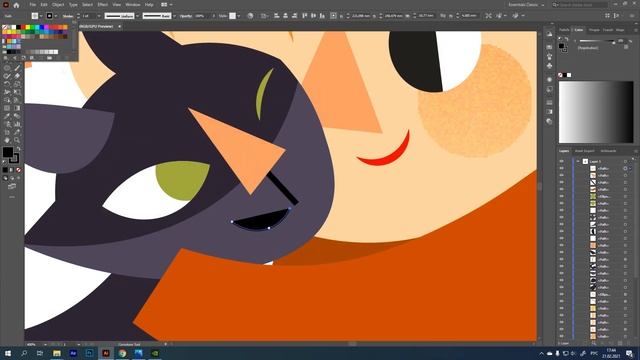Screen dimensions: 640x360
Task: Open the Window menu
Action: (x=132, y=4)
